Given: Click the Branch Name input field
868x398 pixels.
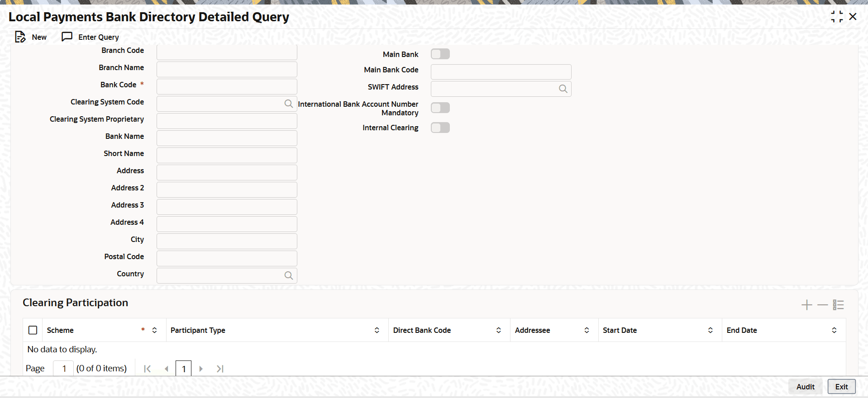Looking at the screenshot, I should pos(227,69).
